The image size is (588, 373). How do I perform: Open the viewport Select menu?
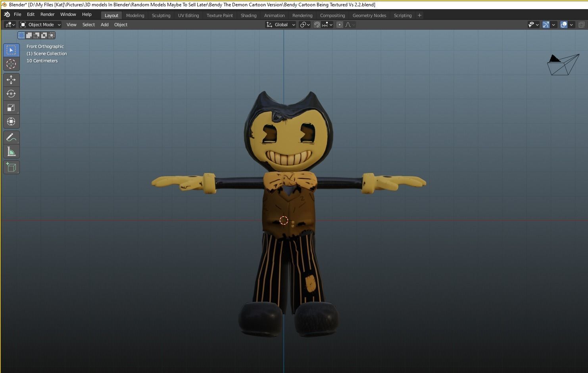[x=88, y=25]
